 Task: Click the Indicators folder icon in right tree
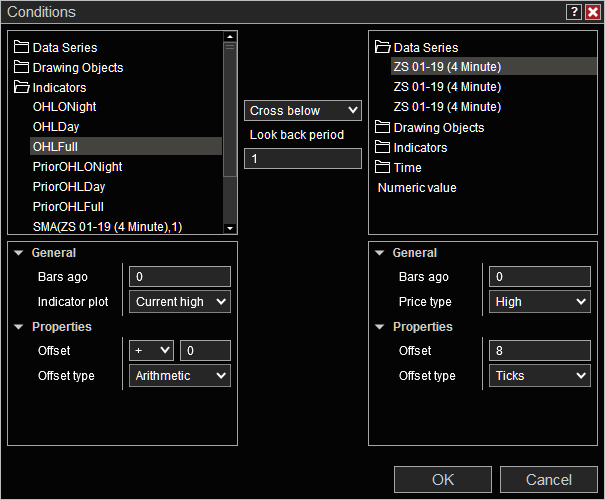tap(382, 147)
